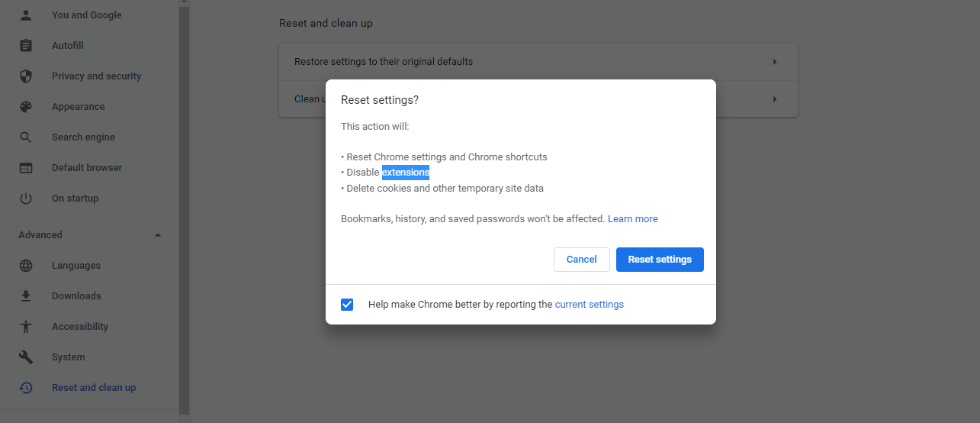Expand the Clean up computer row arrow
Screen dimensions: 980x423
click(775, 99)
